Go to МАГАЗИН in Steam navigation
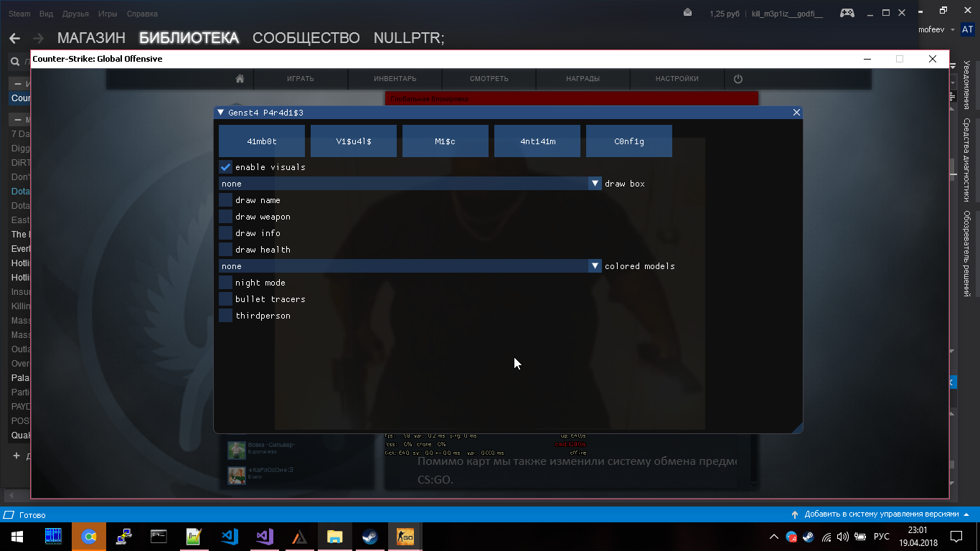Viewport: 980px width, 551px height. (x=91, y=38)
